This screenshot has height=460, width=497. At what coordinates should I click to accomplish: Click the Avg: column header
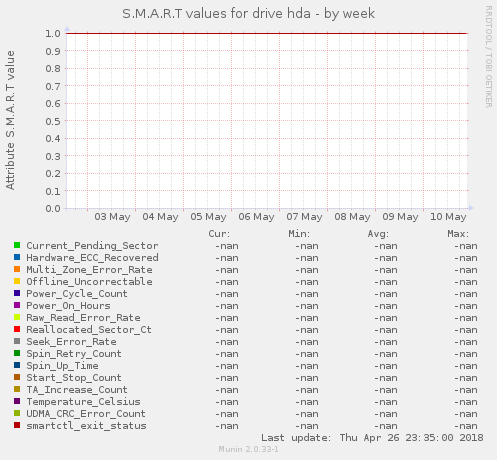[x=378, y=234]
